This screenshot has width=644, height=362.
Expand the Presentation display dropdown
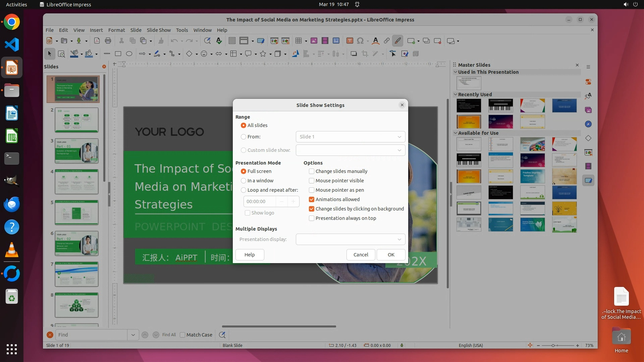350,239
